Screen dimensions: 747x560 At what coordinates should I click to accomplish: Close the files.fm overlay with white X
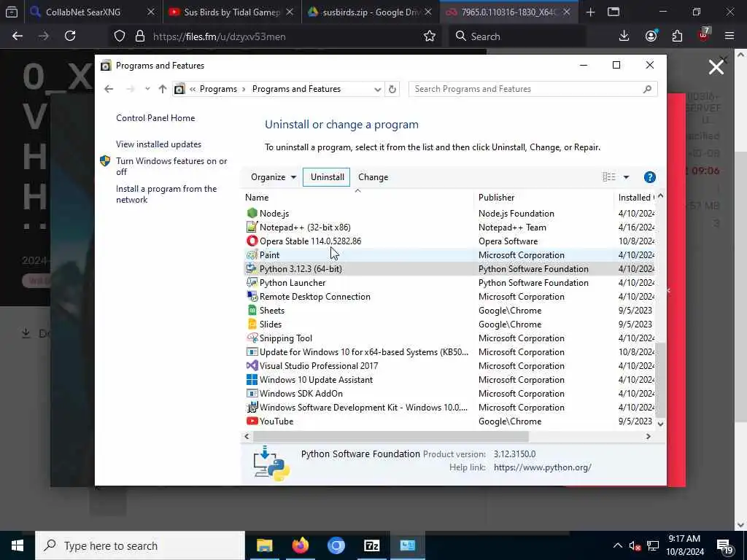click(x=716, y=67)
